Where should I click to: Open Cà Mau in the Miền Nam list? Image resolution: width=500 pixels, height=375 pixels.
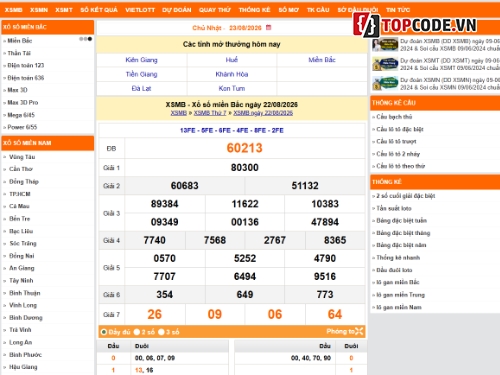(19, 206)
